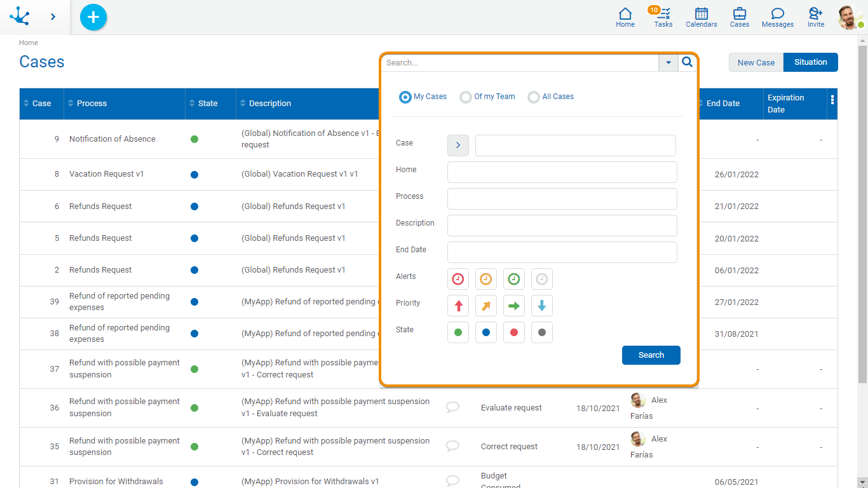
Task: Open the Calendars icon
Action: [701, 17]
